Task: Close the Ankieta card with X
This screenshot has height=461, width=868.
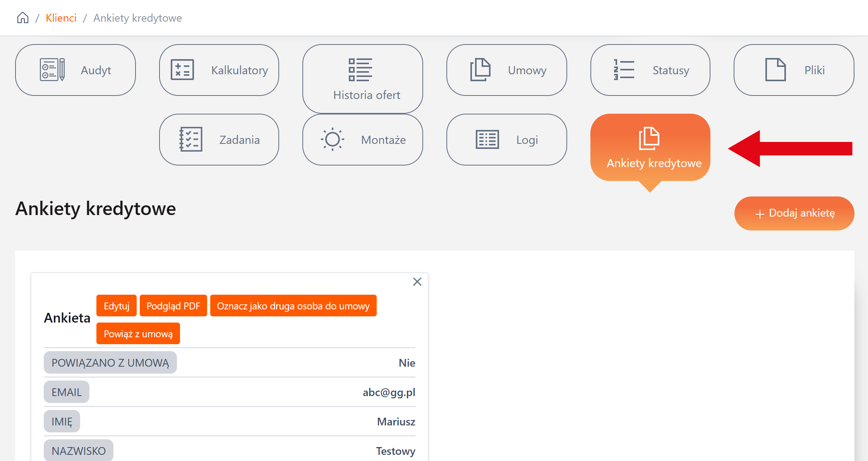Action: click(x=417, y=282)
